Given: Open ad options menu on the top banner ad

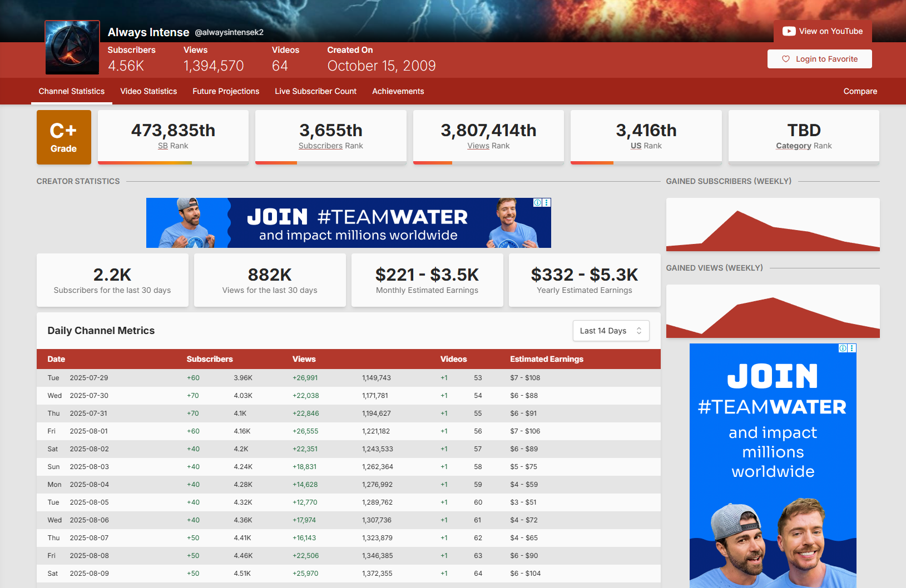Looking at the screenshot, I should pos(547,203).
